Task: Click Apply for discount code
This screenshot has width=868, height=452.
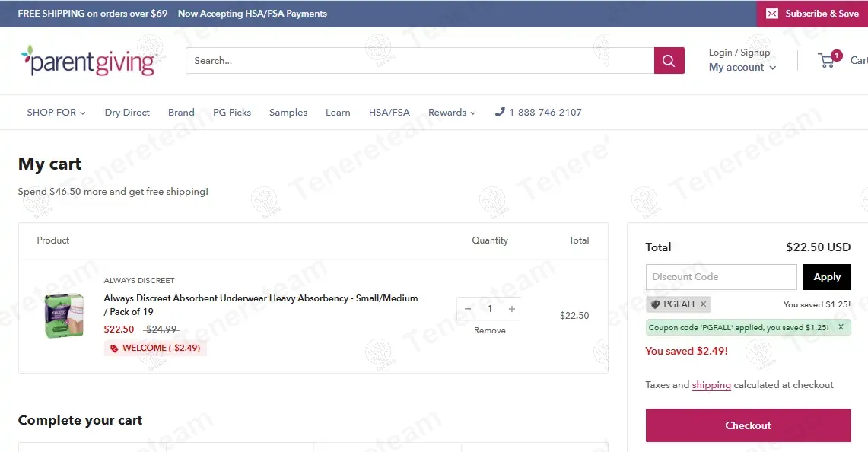Action: coord(826,277)
